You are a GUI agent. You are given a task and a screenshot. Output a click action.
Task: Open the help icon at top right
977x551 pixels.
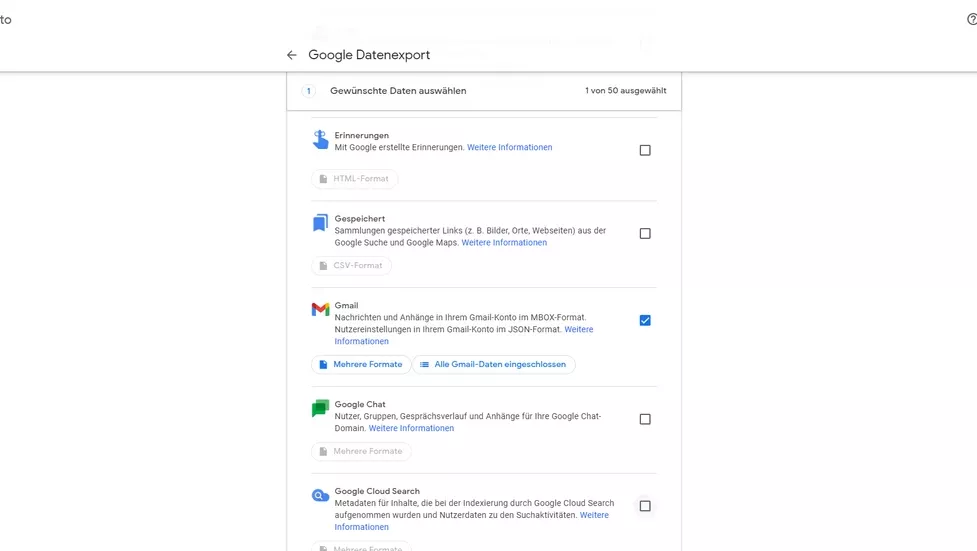coord(972,19)
